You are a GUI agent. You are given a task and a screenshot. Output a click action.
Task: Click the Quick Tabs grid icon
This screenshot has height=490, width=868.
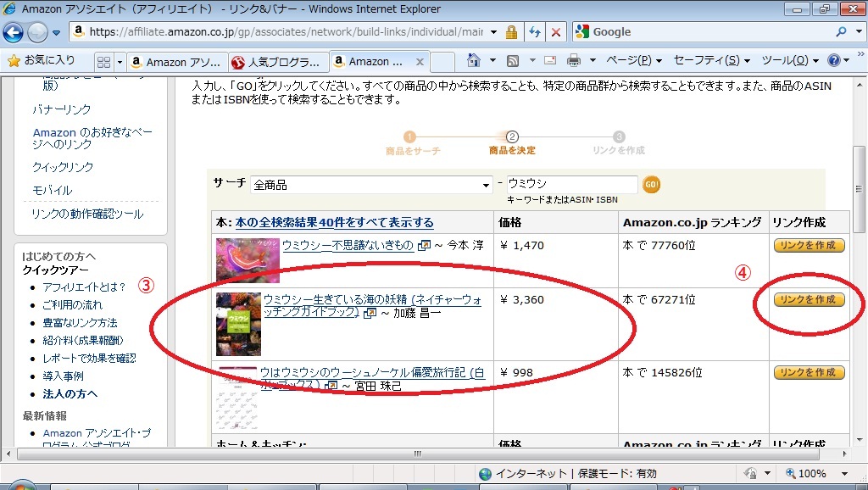tap(103, 62)
